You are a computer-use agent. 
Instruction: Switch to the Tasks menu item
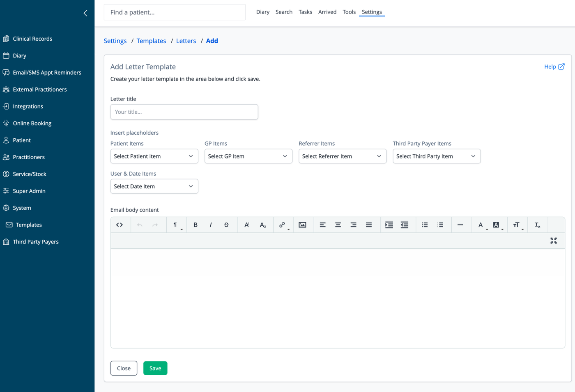click(x=305, y=12)
